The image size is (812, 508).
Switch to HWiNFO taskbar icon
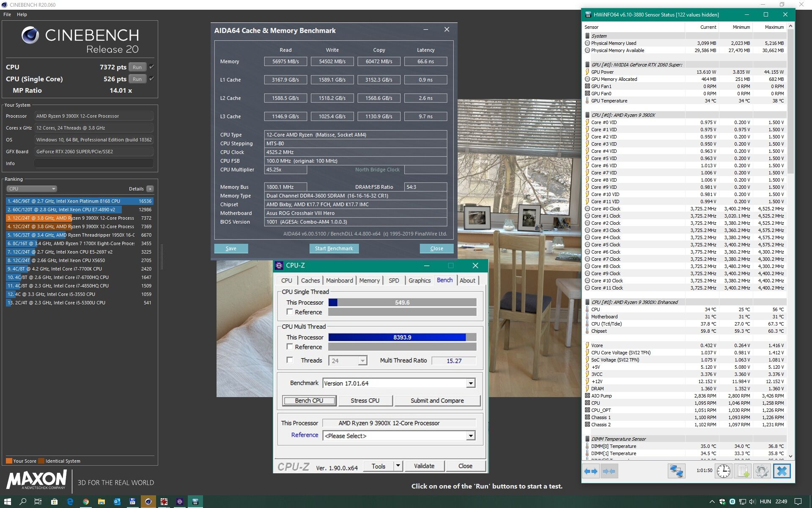(x=195, y=502)
